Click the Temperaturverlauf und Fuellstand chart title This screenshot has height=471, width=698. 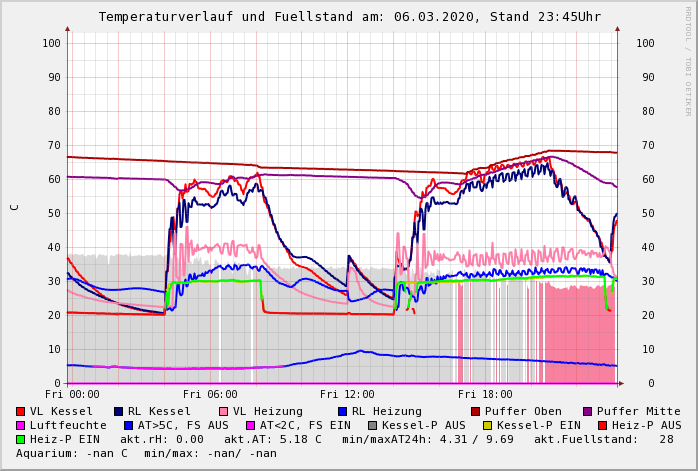click(x=349, y=17)
